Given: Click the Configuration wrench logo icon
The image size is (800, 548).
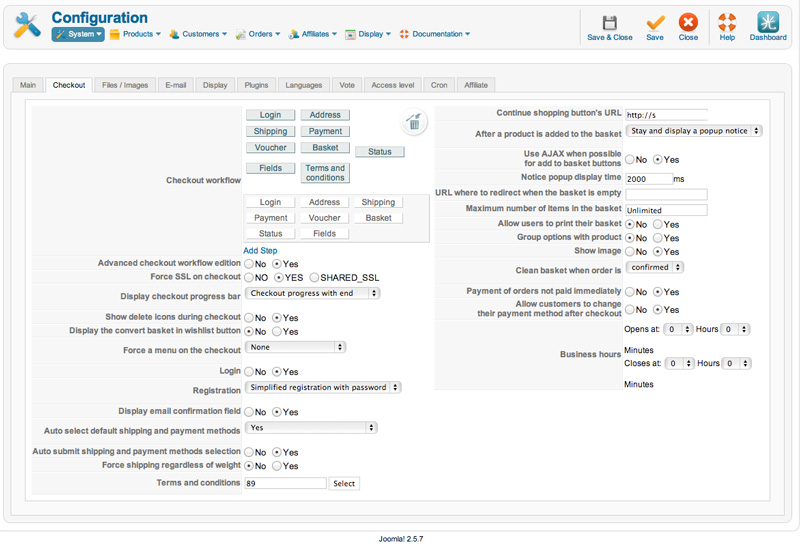Looking at the screenshot, I should tap(27, 25).
